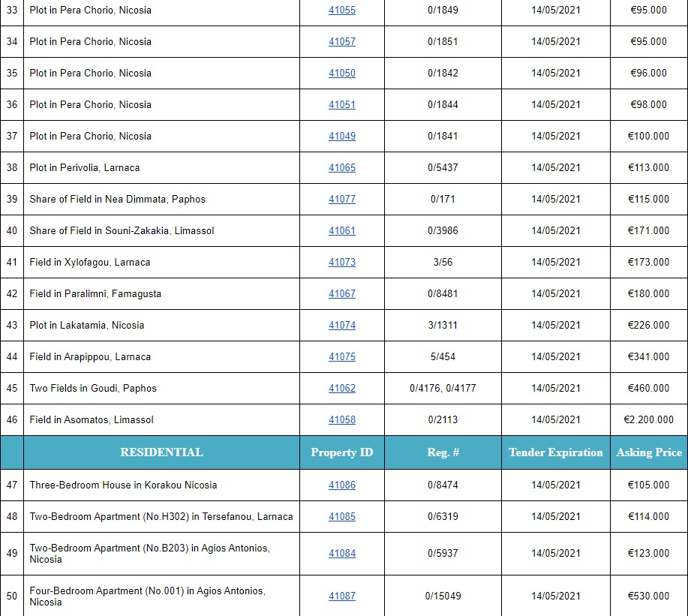Screen dimensions: 688x616
Task: Open Paralimni field link 41067
Action: [342, 294]
